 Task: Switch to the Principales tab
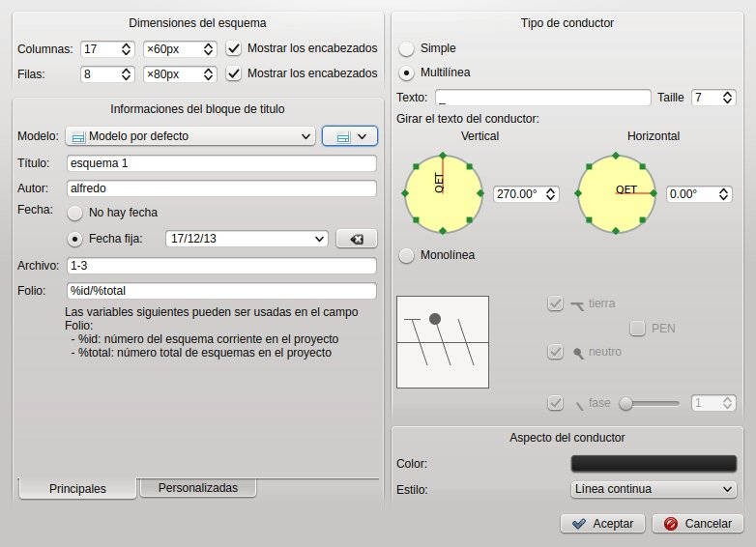pos(77,489)
